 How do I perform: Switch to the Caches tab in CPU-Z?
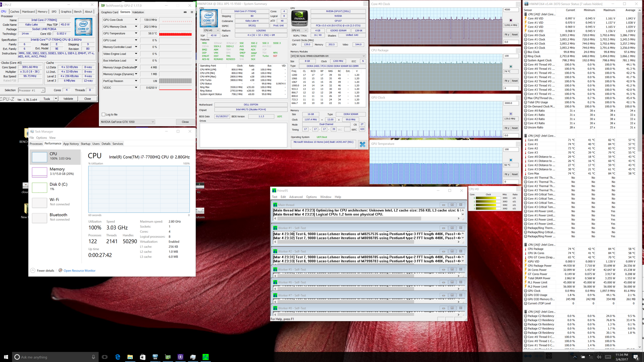point(15,11)
